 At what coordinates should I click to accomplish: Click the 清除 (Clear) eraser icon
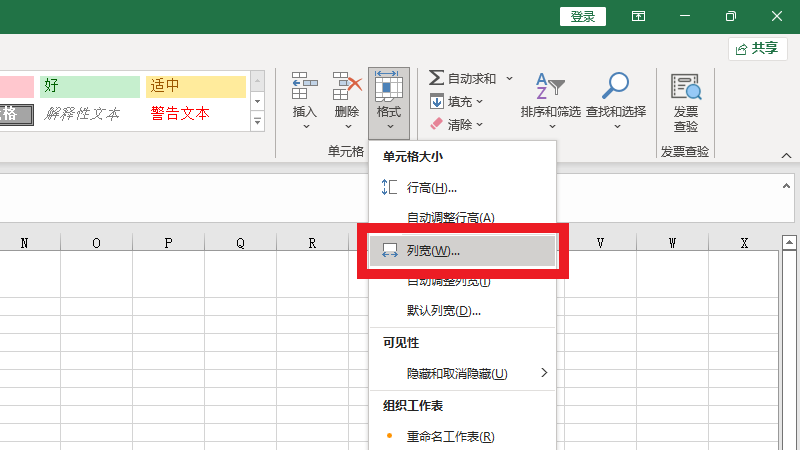(436, 124)
